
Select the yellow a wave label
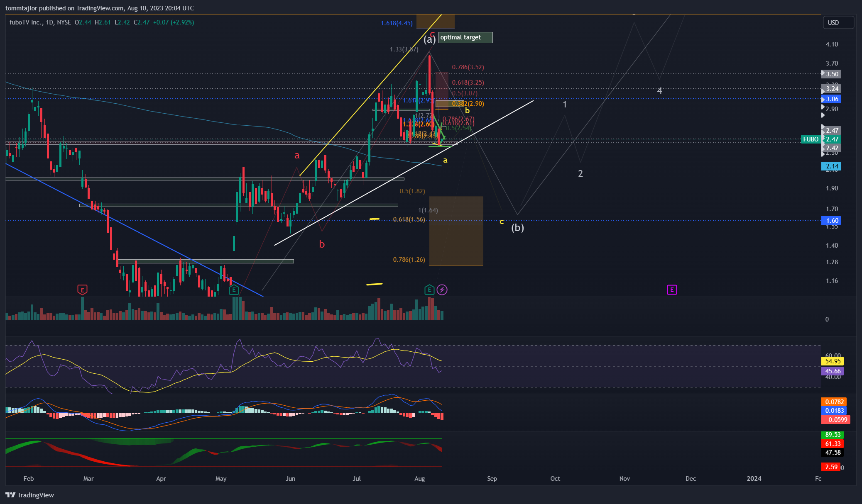(445, 160)
